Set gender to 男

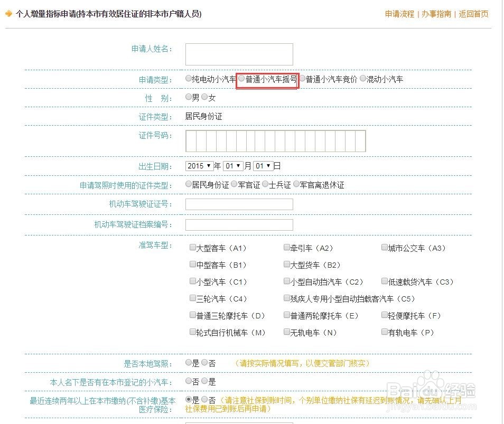[x=189, y=97]
